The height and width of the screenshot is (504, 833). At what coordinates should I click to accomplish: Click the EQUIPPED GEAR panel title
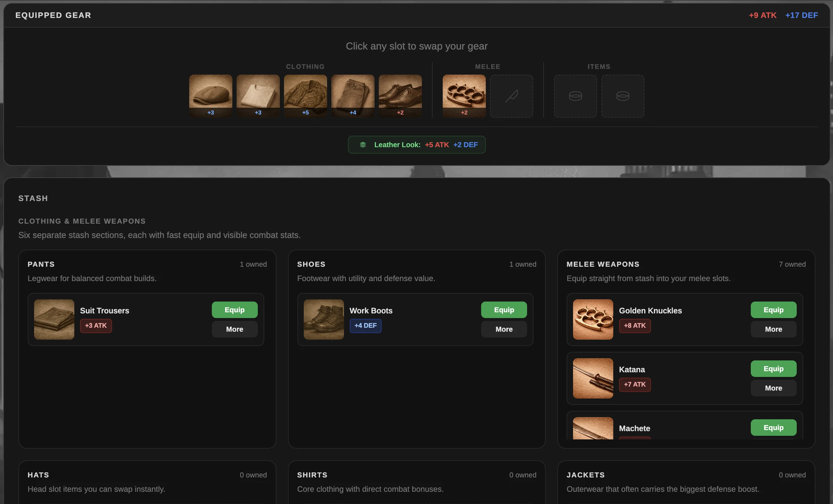(x=53, y=15)
